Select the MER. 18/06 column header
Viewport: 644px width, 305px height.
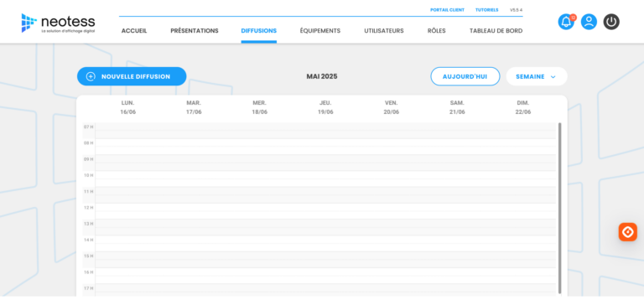(260, 107)
